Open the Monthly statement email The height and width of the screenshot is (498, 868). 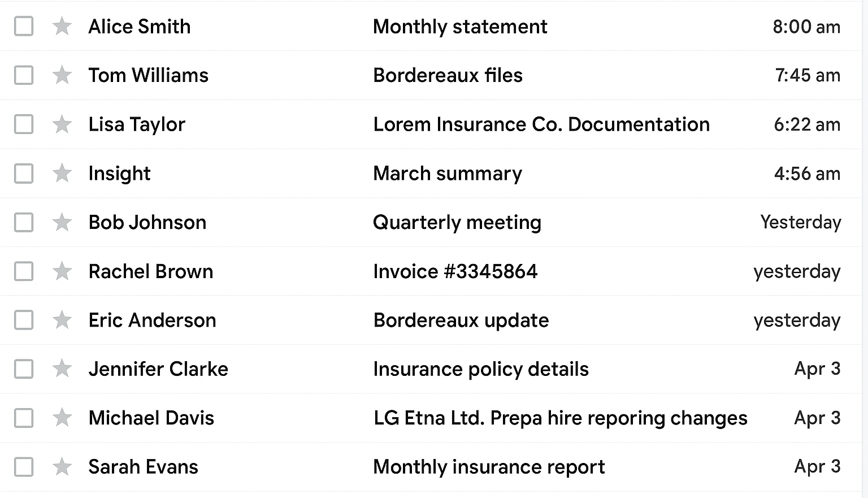pos(431,27)
